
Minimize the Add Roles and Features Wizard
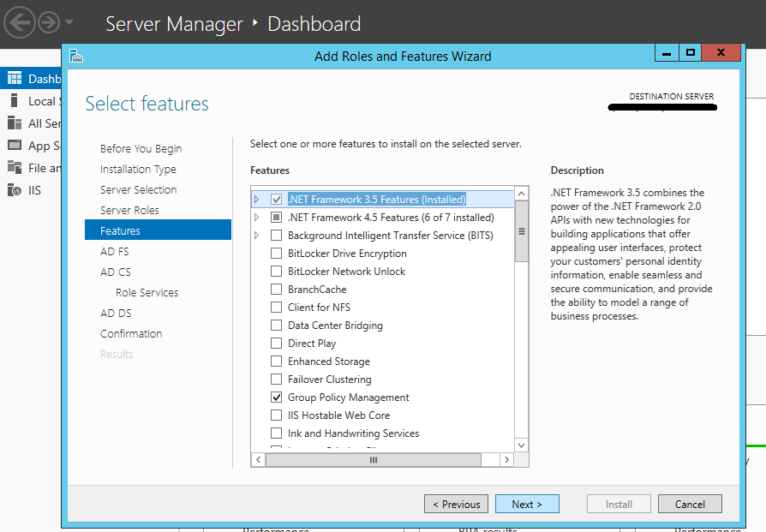pos(667,53)
